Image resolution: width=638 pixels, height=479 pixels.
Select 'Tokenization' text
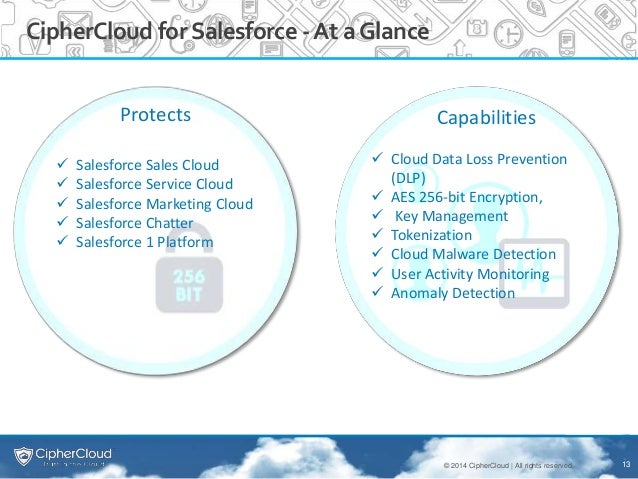[x=431, y=235]
